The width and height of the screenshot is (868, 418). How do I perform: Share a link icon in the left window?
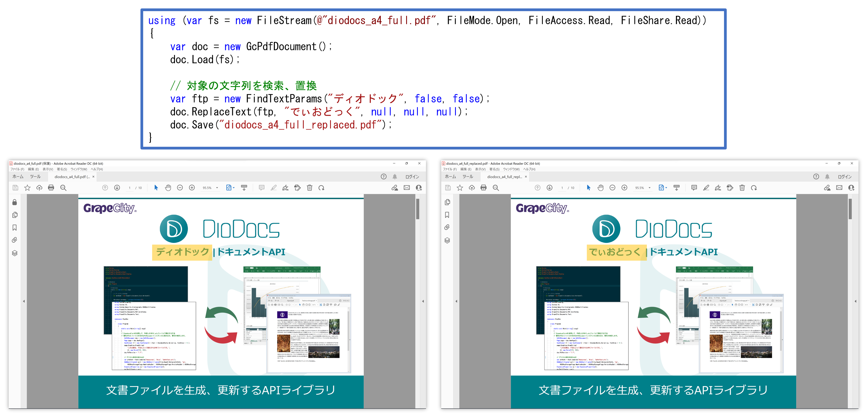point(394,188)
